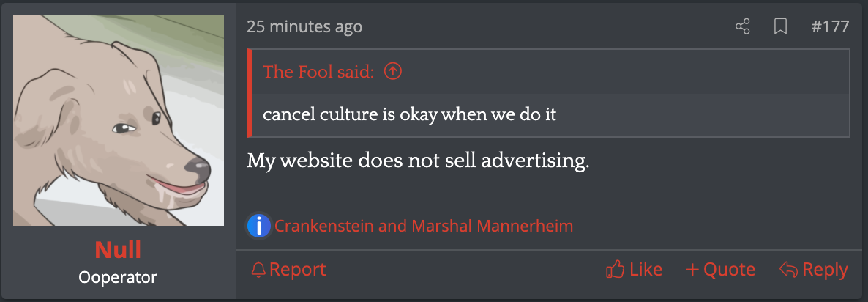This screenshot has width=868, height=302.
Task: Click the share icon on post #177
Action: coord(742,27)
